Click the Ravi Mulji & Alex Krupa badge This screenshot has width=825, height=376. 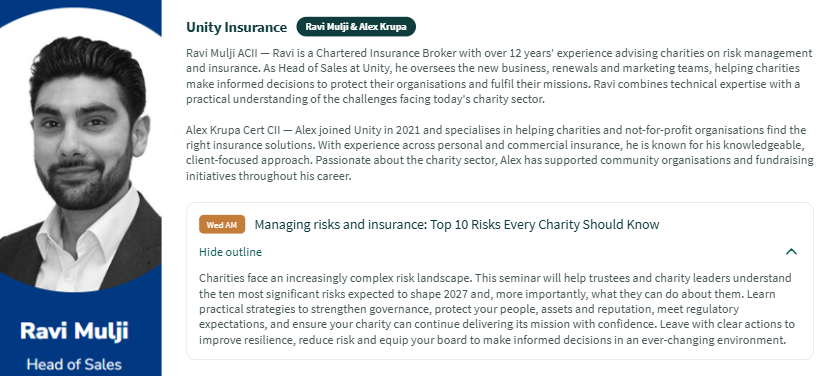tap(356, 27)
